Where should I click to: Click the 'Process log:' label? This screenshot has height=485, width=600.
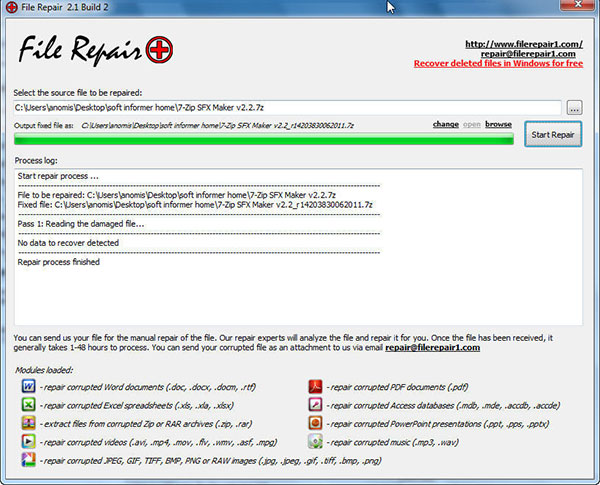click(x=36, y=161)
